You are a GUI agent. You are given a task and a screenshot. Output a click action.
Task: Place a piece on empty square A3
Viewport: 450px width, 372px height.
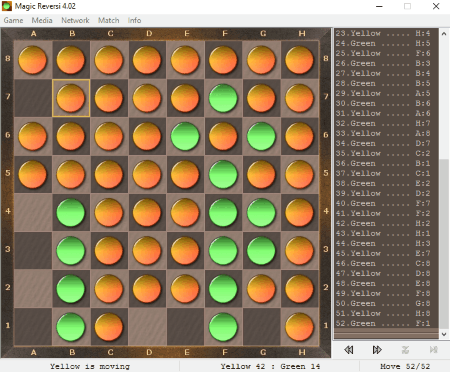coord(33,250)
